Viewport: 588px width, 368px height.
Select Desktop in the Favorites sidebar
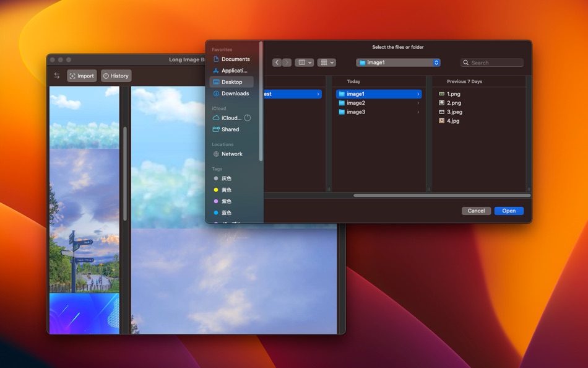231,82
